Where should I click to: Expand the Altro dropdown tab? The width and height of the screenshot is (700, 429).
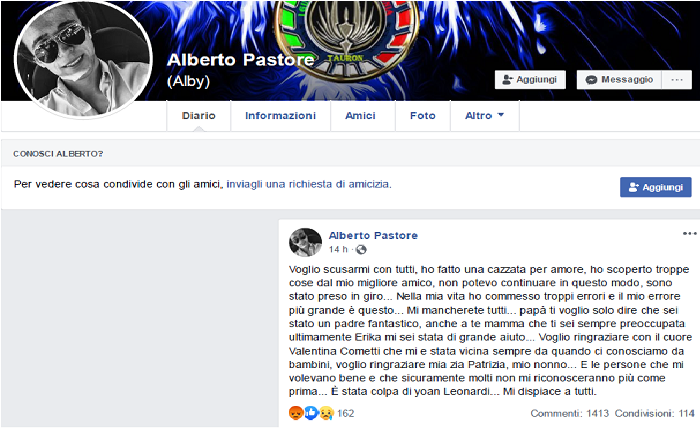(484, 116)
